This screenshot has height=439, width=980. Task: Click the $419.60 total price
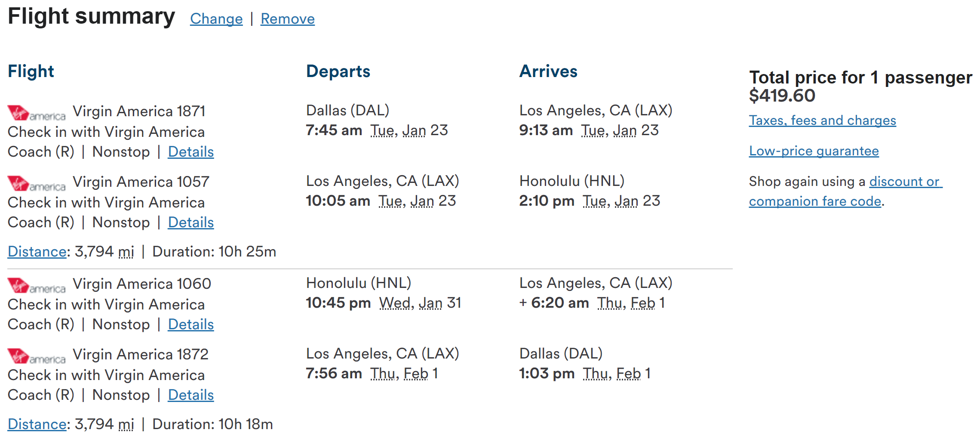782,96
